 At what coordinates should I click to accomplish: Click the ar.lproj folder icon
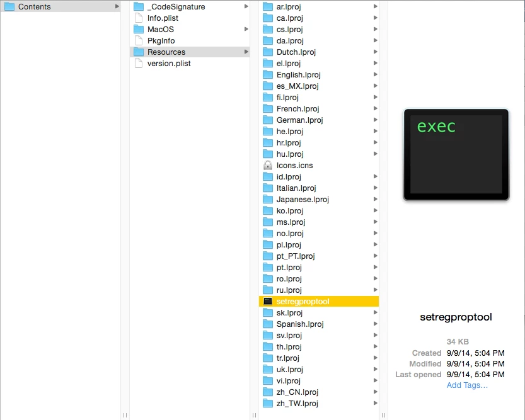click(268, 7)
